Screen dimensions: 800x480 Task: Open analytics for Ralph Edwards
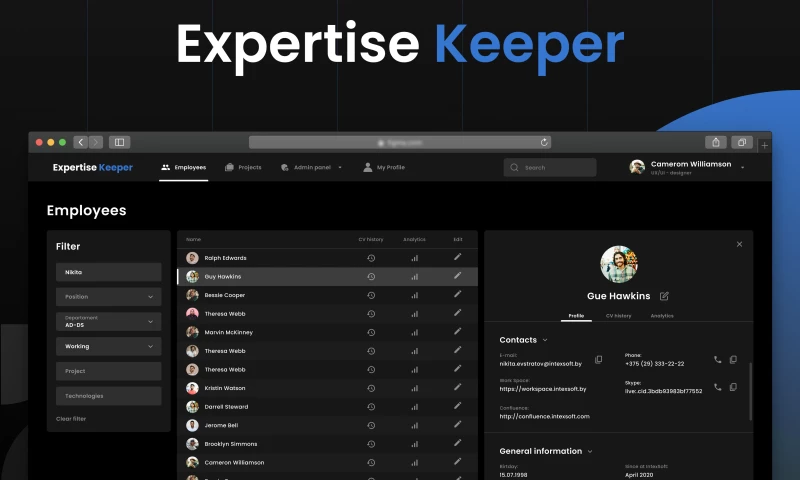point(414,258)
